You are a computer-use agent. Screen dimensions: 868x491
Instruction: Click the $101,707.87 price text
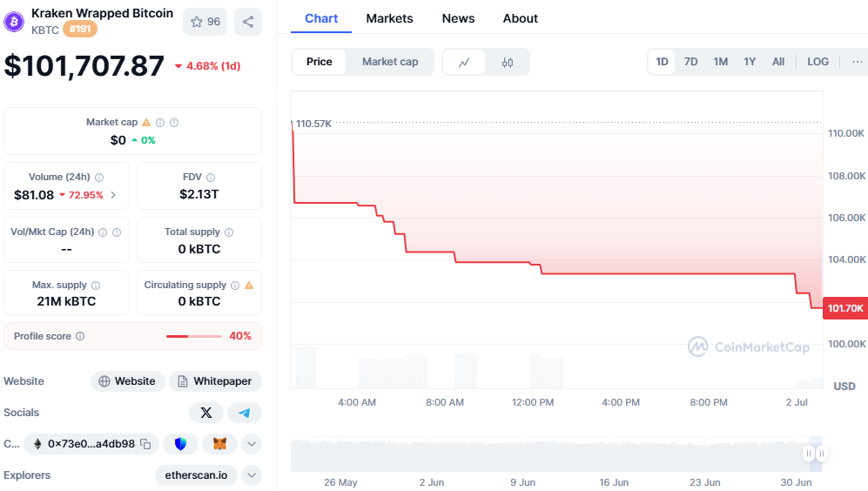tap(84, 66)
